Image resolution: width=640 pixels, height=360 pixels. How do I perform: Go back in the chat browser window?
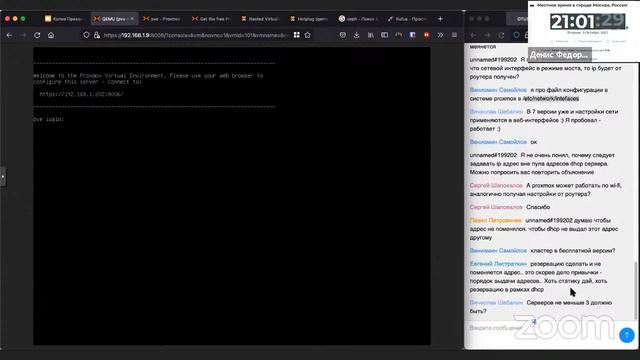click(x=473, y=36)
